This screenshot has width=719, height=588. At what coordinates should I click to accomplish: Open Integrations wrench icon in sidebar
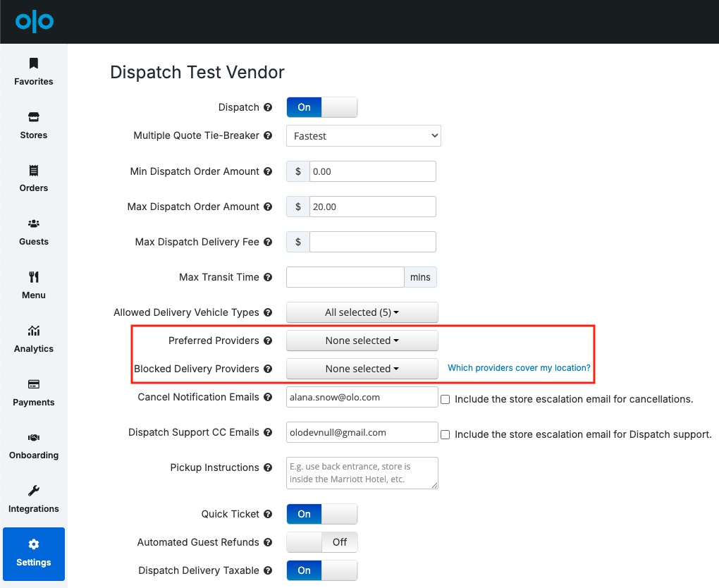click(33, 491)
